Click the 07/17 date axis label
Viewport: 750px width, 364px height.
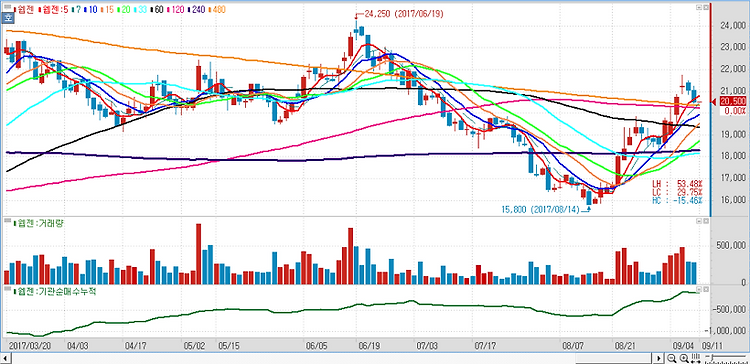[485, 345]
